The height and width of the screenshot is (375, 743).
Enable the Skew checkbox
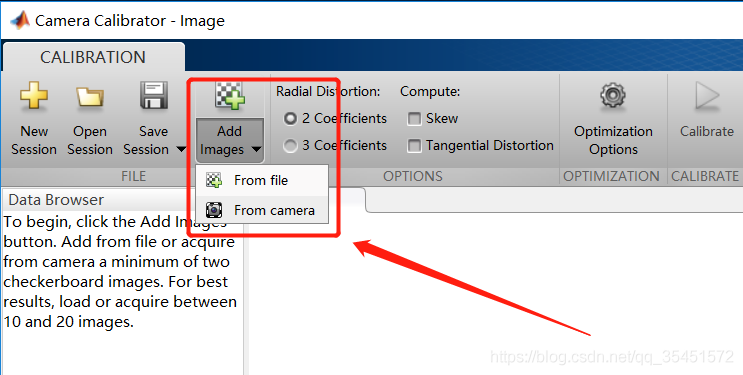(414, 119)
